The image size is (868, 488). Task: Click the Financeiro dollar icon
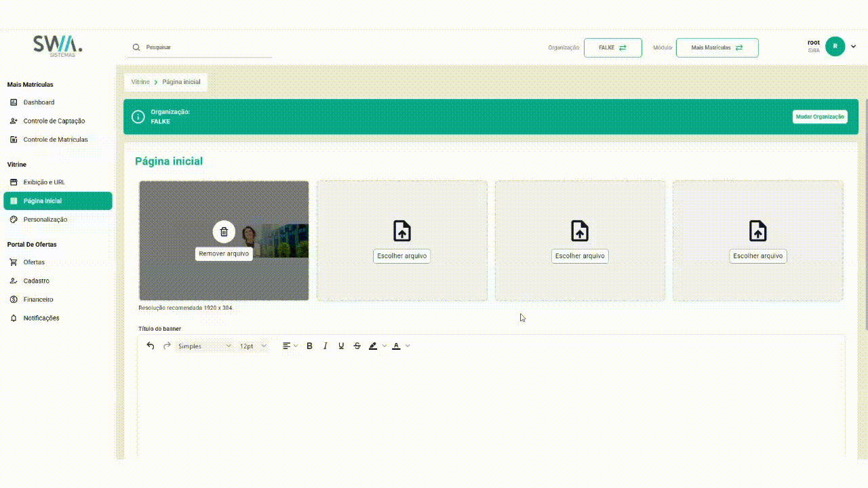(14, 300)
